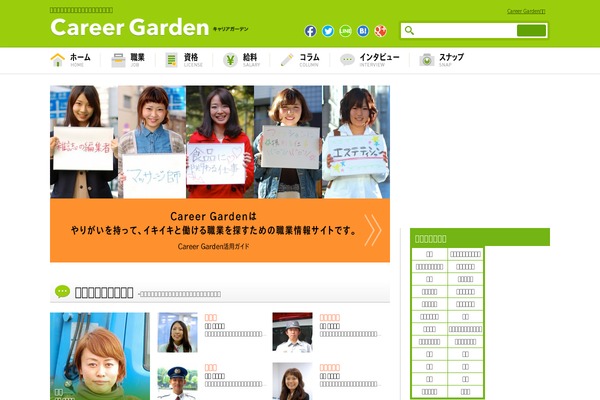600x400 pixels.
Task: Click the camera SNAP icon
Action: click(x=427, y=60)
